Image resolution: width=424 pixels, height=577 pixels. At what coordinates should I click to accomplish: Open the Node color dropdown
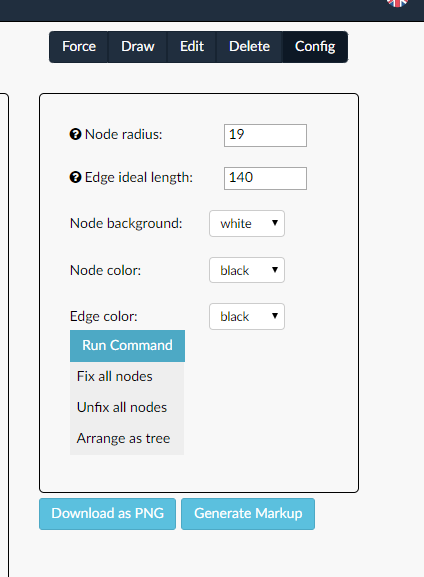[x=247, y=270]
